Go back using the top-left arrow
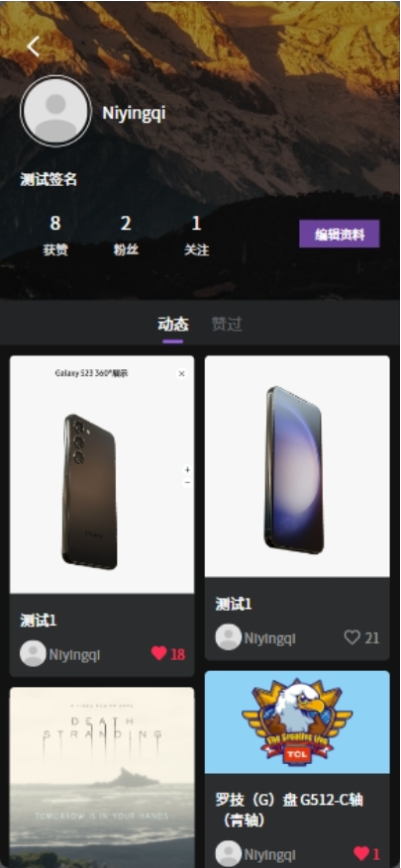401x868 pixels. [x=34, y=47]
